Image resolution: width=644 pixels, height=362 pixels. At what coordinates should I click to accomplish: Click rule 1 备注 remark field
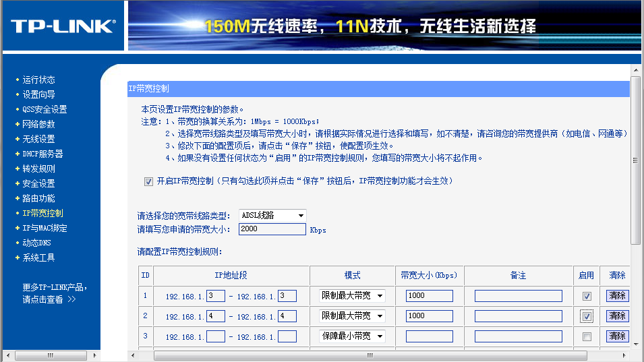pyautogui.click(x=519, y=296)
